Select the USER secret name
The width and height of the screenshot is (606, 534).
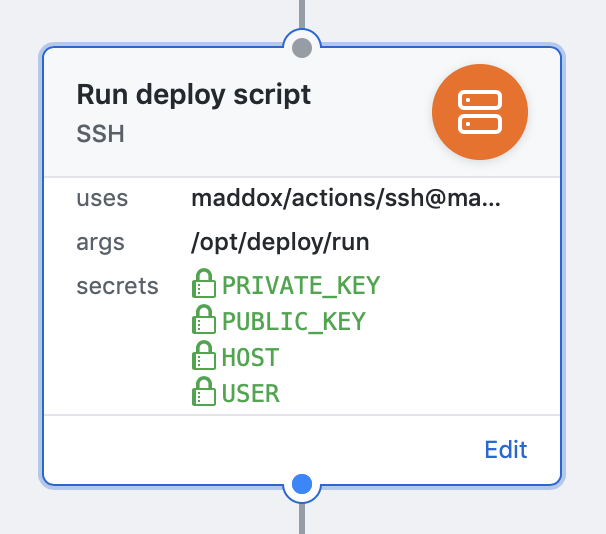(250, 394)
